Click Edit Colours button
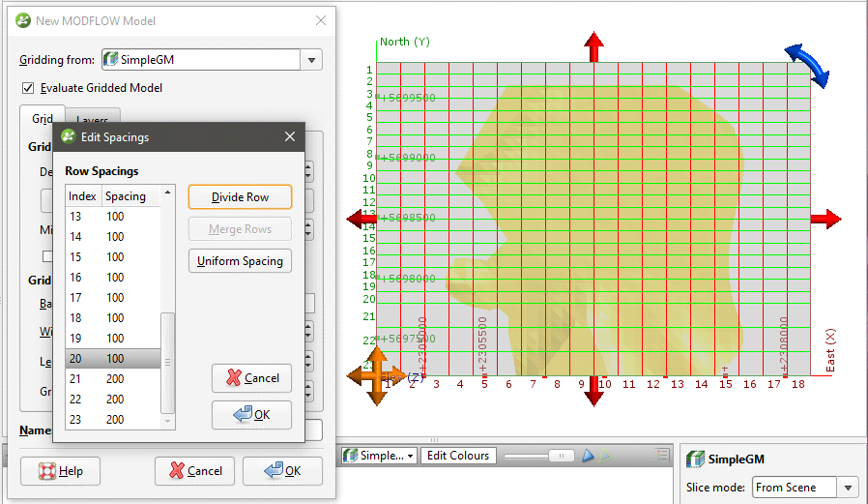Viewport: 868px width, 504px height. 459,456
